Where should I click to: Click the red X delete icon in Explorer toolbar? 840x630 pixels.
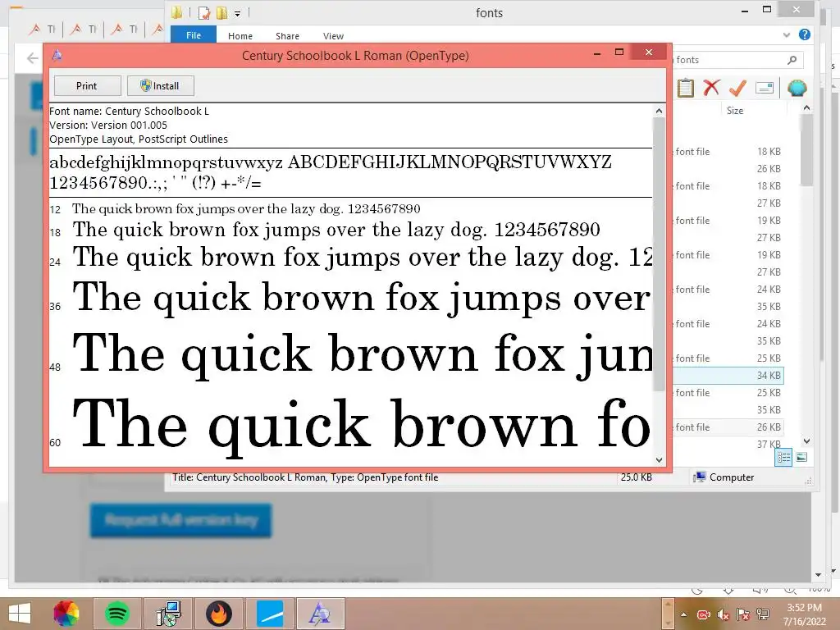(x=711, y=88)
